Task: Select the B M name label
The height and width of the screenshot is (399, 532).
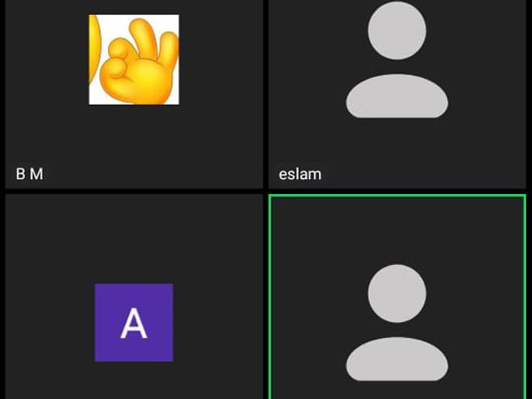Action: click(29, 174)
